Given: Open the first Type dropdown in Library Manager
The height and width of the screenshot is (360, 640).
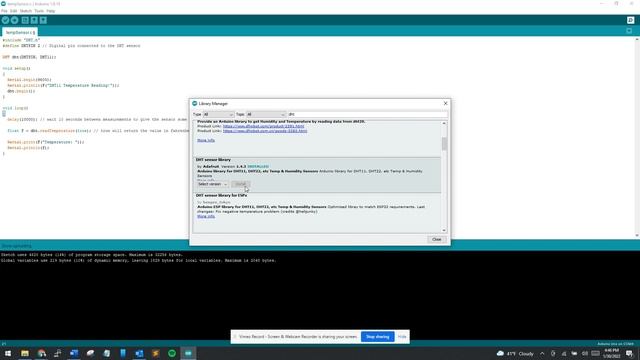Looking at the screenshot, I should (218, 115).
